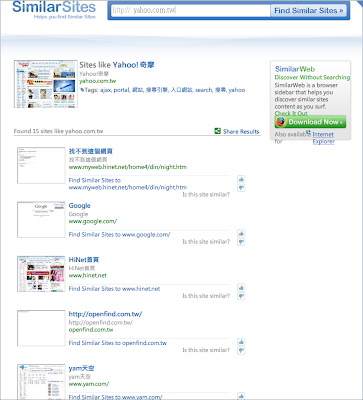Select the ajax tag
The image size is (363, 400).
(x=105, y=90)
